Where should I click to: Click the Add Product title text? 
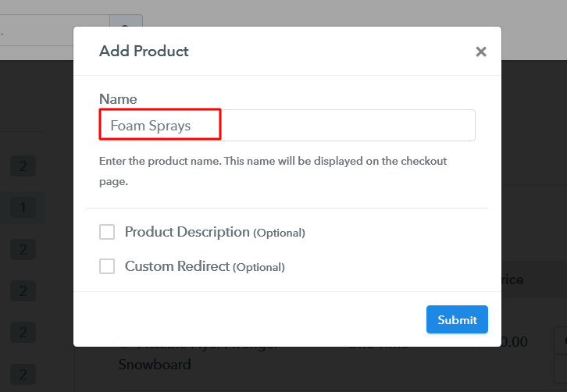[x=144, y=52]
